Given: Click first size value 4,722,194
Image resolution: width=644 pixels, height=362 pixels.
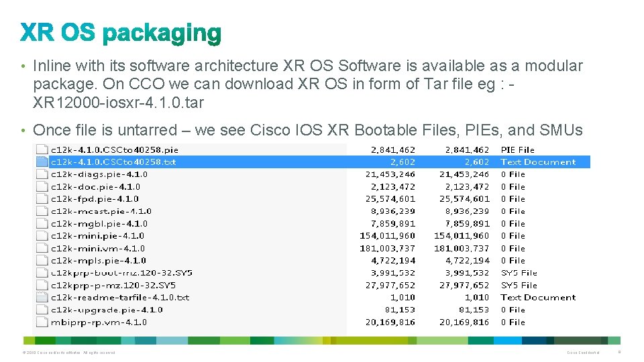Looking at the screenshot, I should point(393,261).
